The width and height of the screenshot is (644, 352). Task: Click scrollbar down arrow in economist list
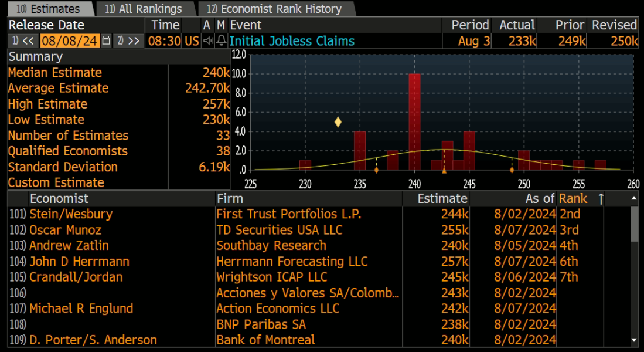pos(635,340)
